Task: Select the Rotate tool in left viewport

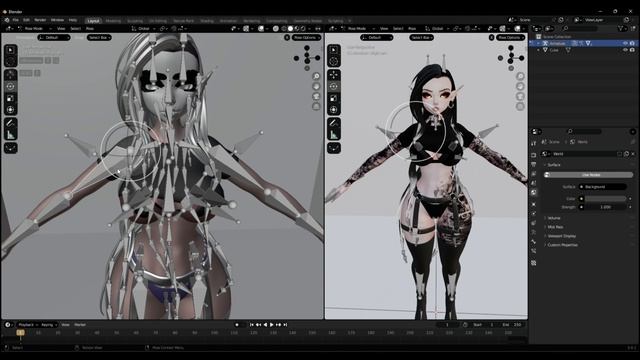Action: pos(11,87)
